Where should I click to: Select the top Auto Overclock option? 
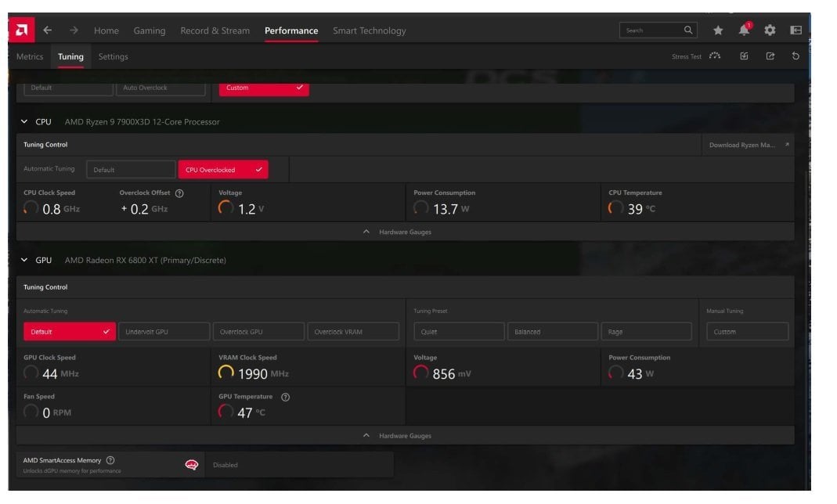[161, 88]
